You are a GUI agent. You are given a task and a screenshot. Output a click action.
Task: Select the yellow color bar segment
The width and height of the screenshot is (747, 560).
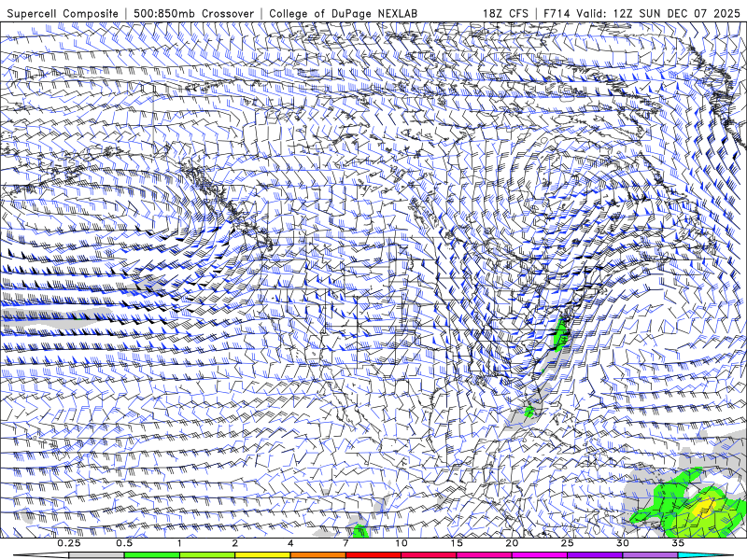point(262,555)
